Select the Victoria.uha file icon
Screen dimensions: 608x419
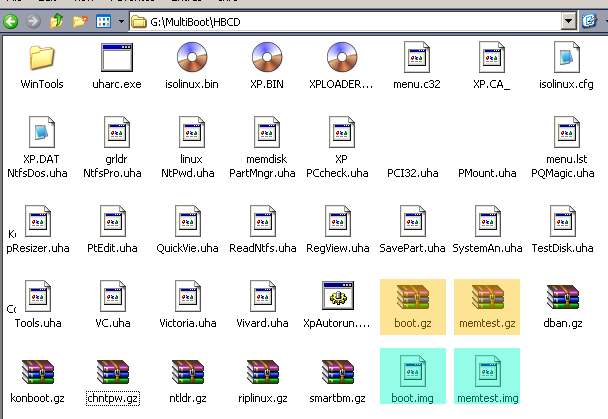(x=187, y=296)
